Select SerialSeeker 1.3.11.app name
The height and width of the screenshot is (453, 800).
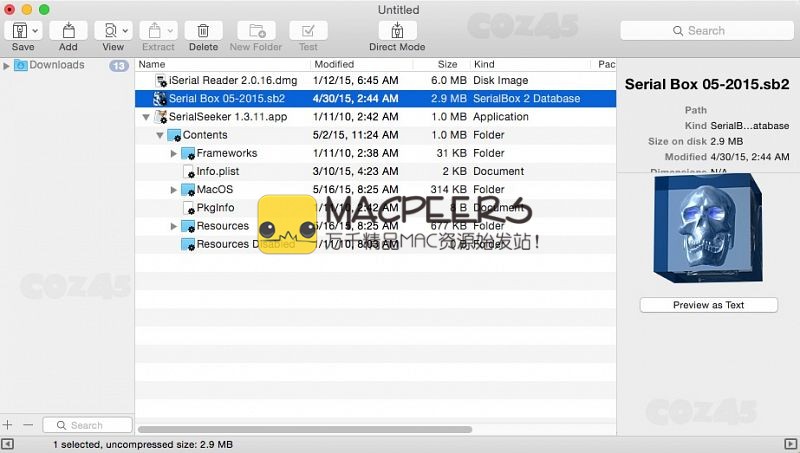pos(228,117)
